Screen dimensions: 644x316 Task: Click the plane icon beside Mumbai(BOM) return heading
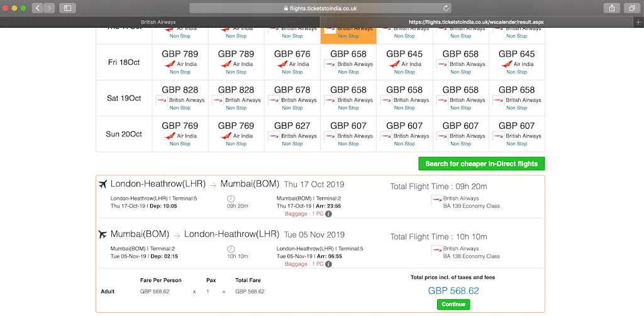[x=103, y=234]
